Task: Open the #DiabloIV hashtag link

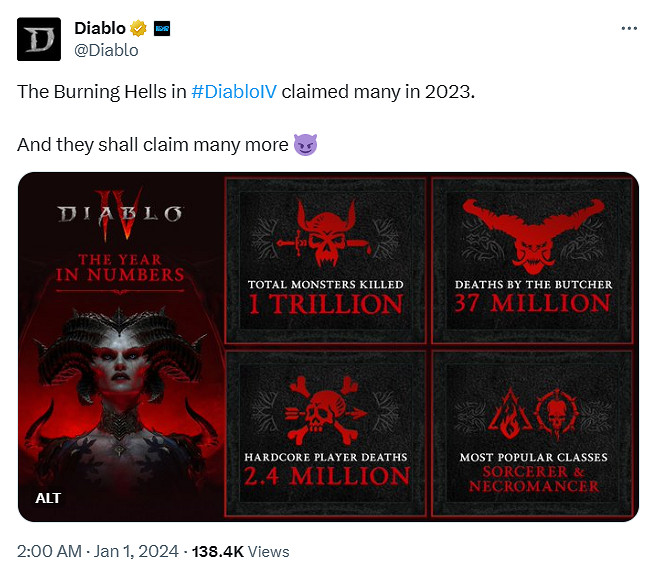Action: (x=236, y=91)
